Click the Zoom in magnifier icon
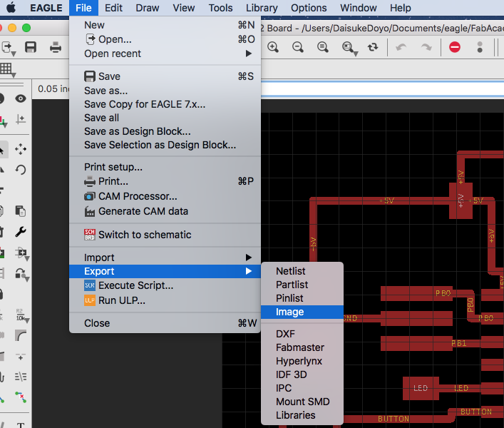Screen dimensions: 504x428 [273, 47]
